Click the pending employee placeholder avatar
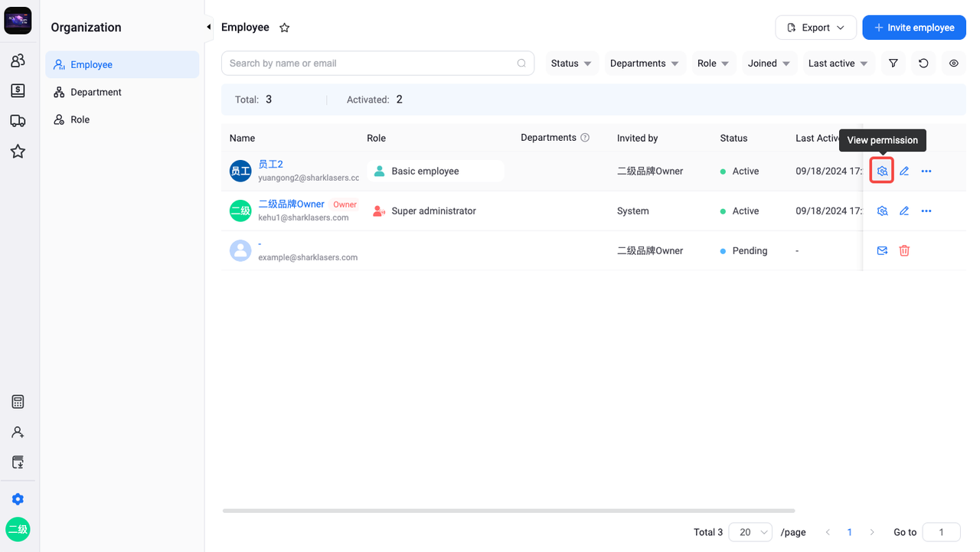The width and height of the screenshot is (980, 552). coord(240,250)
